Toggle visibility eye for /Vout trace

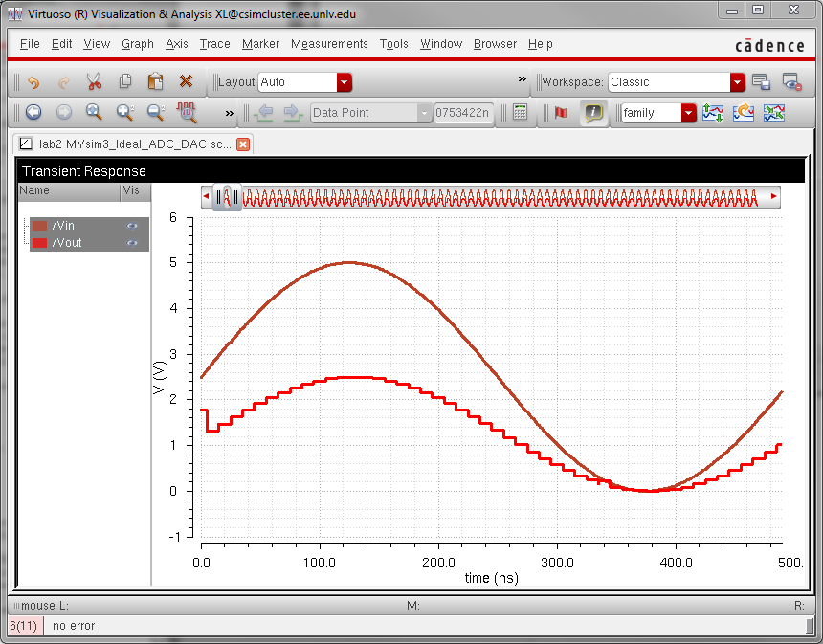pos(133,243)
